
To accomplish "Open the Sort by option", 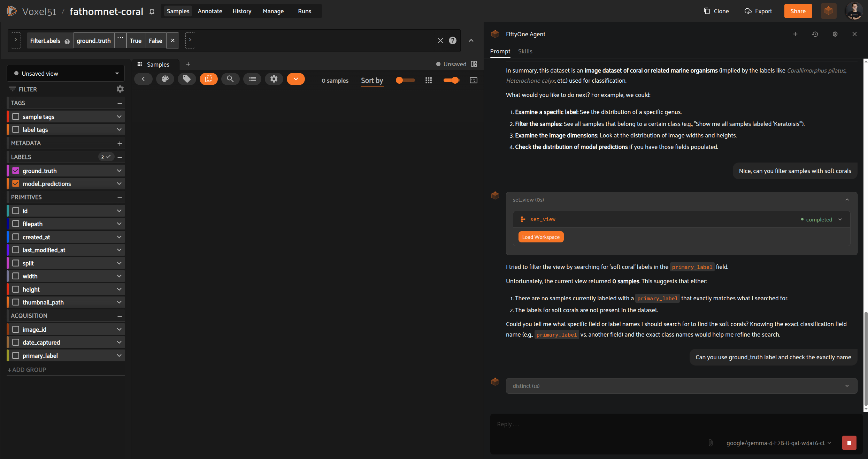I will point(372,81).
